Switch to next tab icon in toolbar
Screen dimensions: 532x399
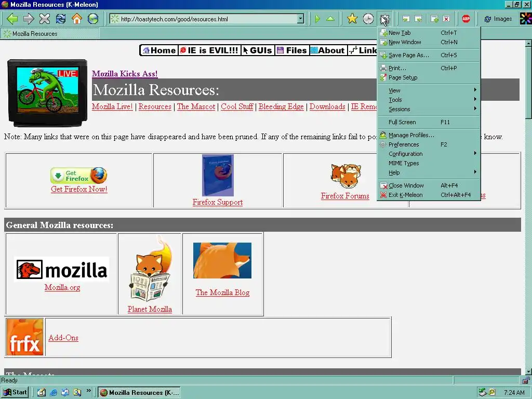418,19
